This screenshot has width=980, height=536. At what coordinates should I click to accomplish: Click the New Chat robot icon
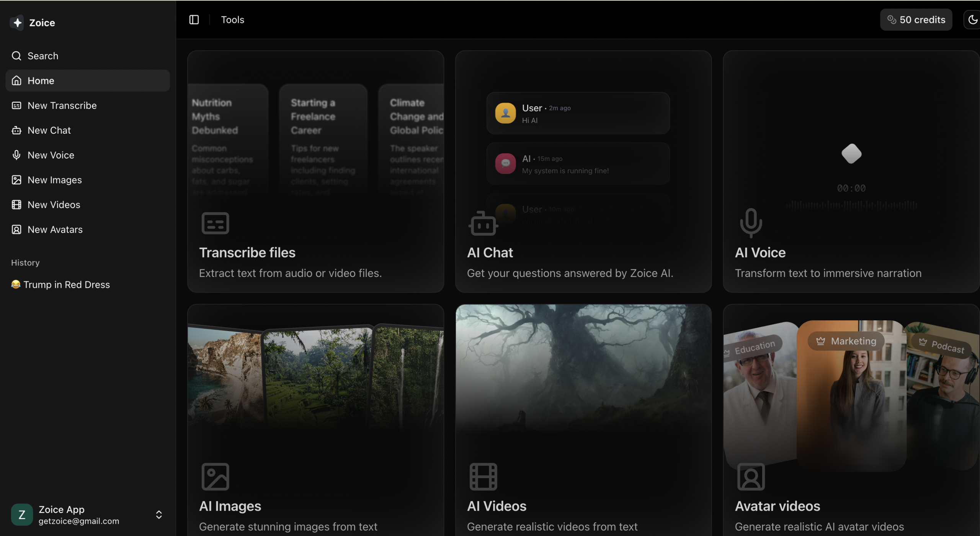click(x=16, y=130)
